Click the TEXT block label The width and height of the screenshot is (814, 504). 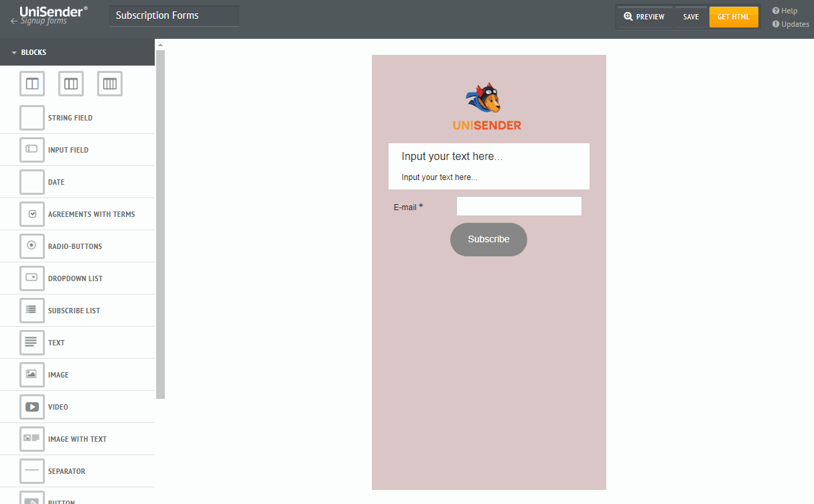[56, 343]
